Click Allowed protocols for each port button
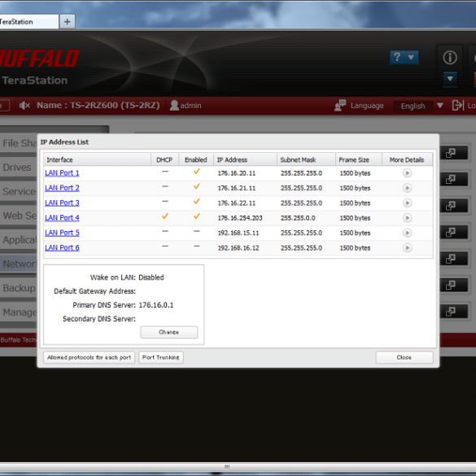 (89, 357)
